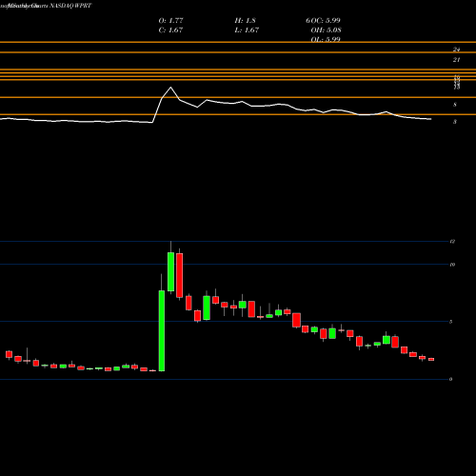The image size is (476, 476).
Task: Click the 10 price label on candlestick axis
Action: pyautogui.click(x=452, y=265)
